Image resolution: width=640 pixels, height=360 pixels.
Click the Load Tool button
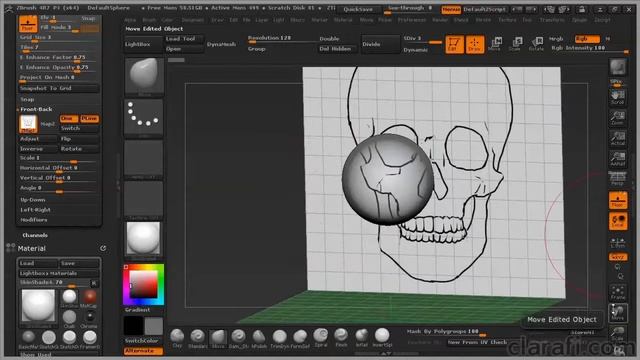point(183,39)
